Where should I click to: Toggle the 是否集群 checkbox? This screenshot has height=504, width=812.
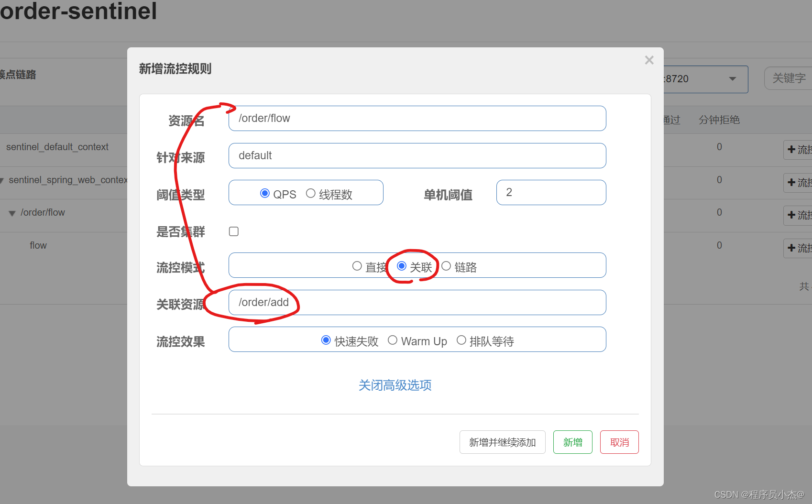click(x=234, y=231)
